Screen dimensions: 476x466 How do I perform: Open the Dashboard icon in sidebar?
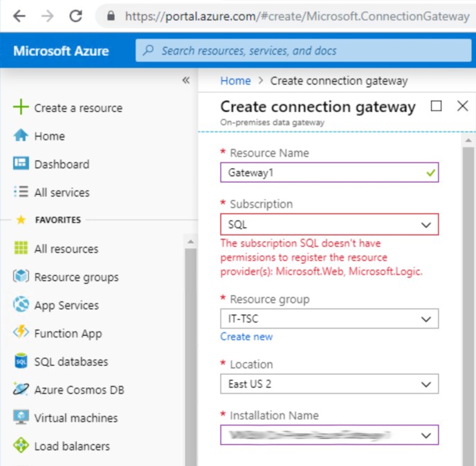pyautogui.click(x=21, y=164)
